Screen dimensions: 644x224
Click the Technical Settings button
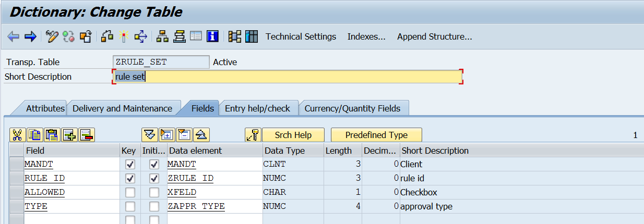301,36
